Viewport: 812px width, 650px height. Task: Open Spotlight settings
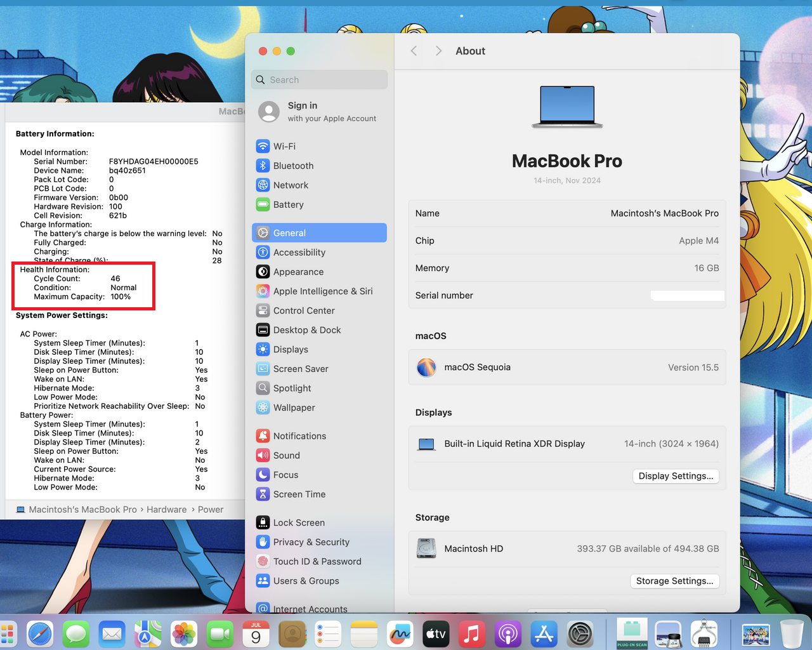click(319, 388)
